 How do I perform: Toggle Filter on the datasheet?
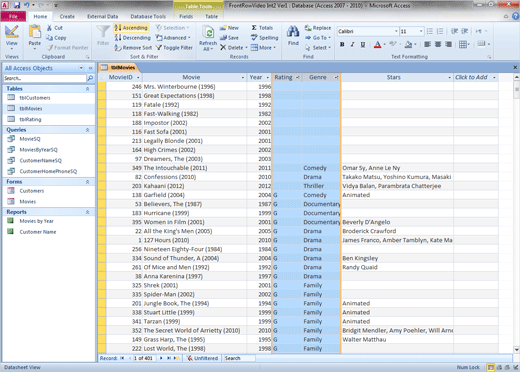pos(174,48)
